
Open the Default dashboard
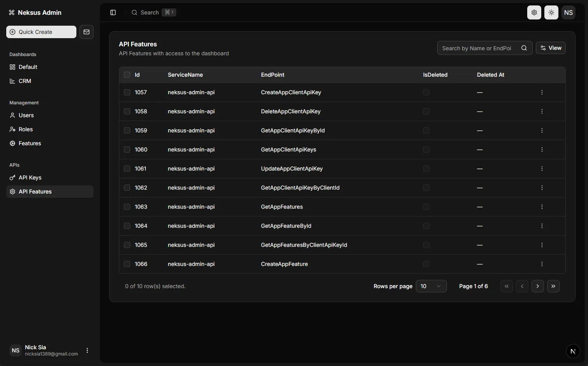[x=50, y=67]
